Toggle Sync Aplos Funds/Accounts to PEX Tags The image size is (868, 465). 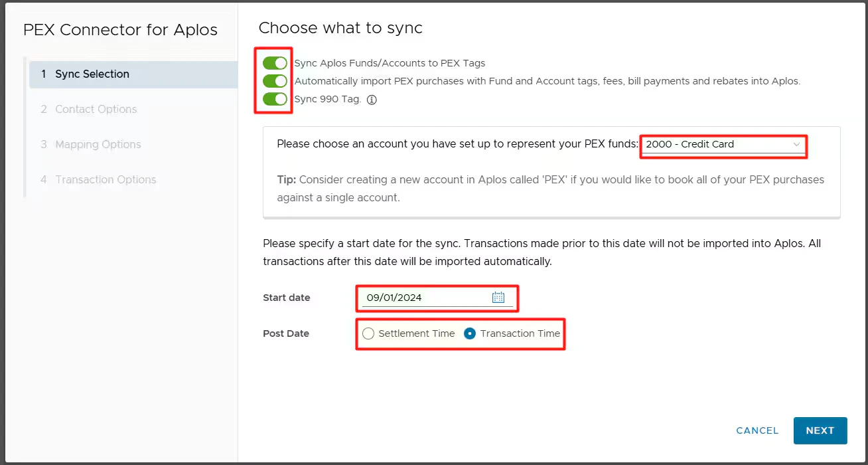coord(275,63)
